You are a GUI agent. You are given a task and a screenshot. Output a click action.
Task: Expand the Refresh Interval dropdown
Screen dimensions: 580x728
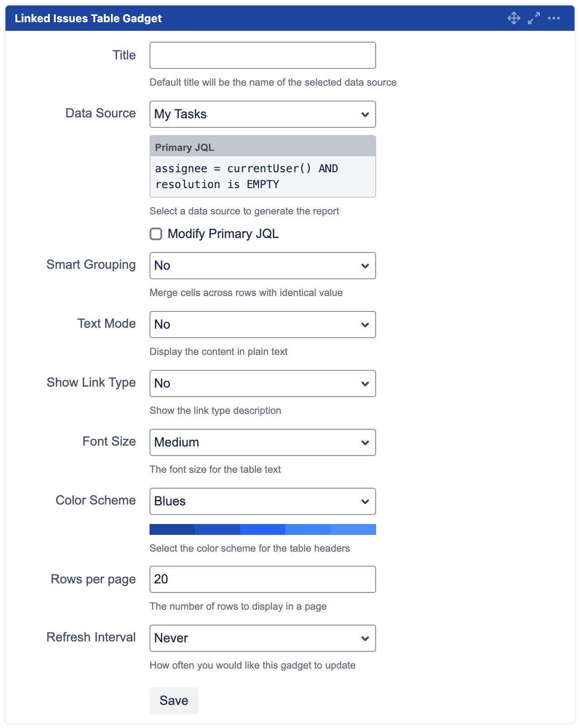point(262,638)
